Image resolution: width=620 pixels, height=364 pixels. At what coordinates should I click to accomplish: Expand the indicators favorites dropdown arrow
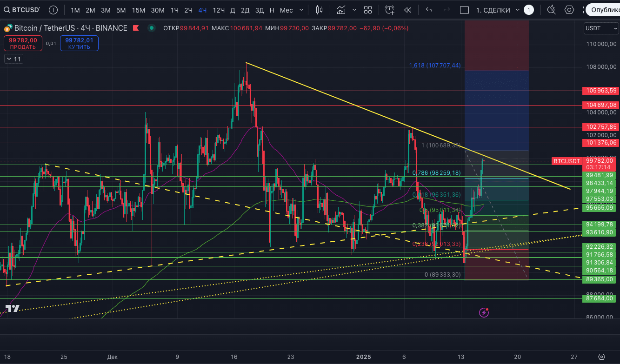click(355, 10)
